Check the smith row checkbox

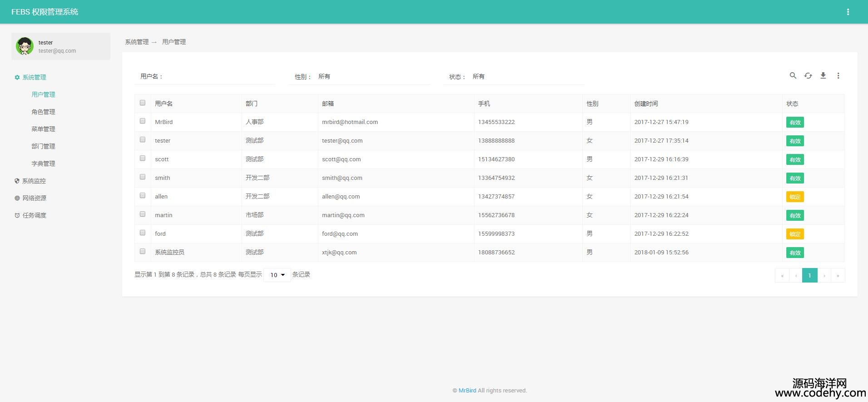143,177
